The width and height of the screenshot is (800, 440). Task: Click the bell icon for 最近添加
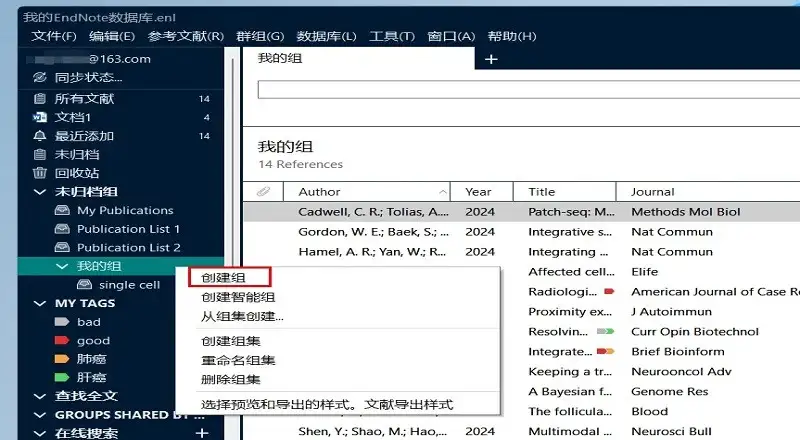[x=40, y=136]
